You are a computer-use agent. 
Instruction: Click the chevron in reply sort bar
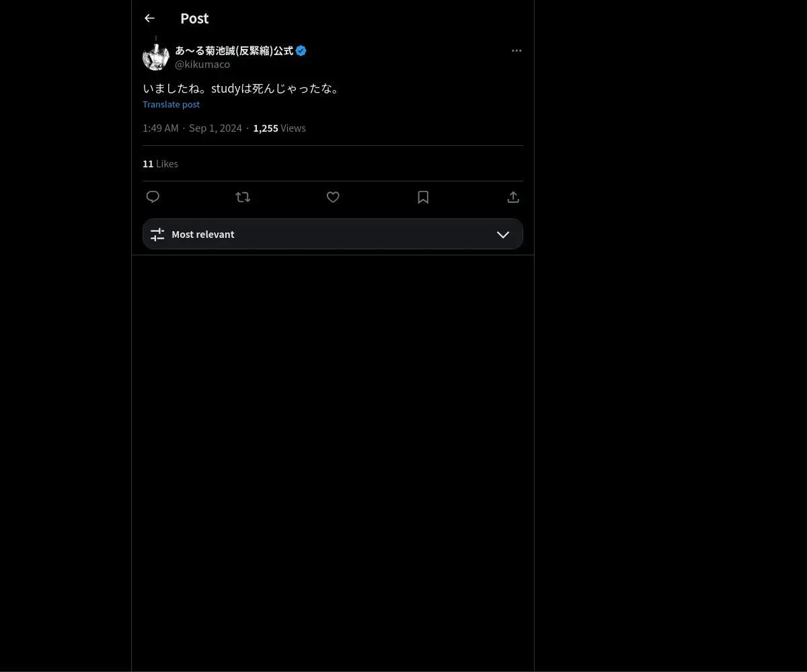coord(503,235)
